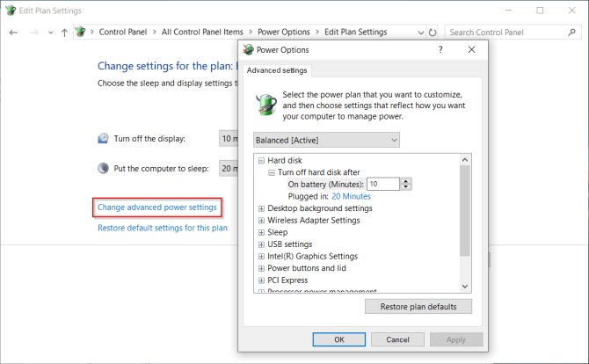The height and width of the screenshot is (364, 589).
Task: Click the refresh icon beside address bar
Action: [432, 32]
